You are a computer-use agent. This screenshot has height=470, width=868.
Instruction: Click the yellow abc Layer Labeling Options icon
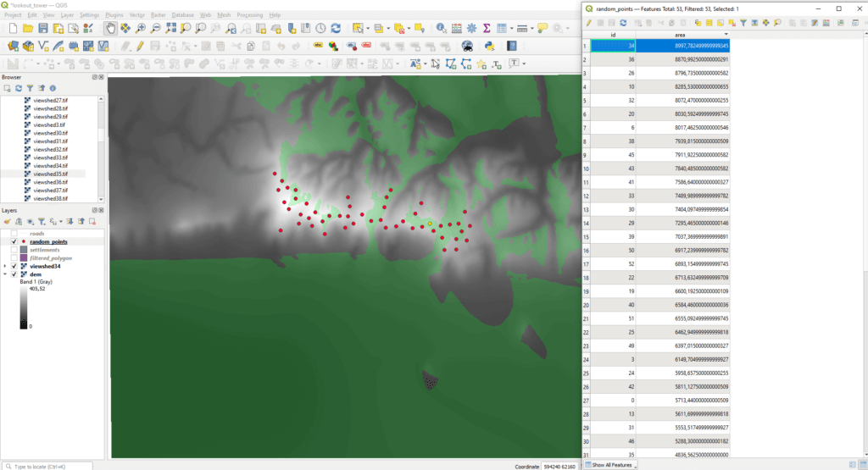pyautogui.click(x=318, y=46)
